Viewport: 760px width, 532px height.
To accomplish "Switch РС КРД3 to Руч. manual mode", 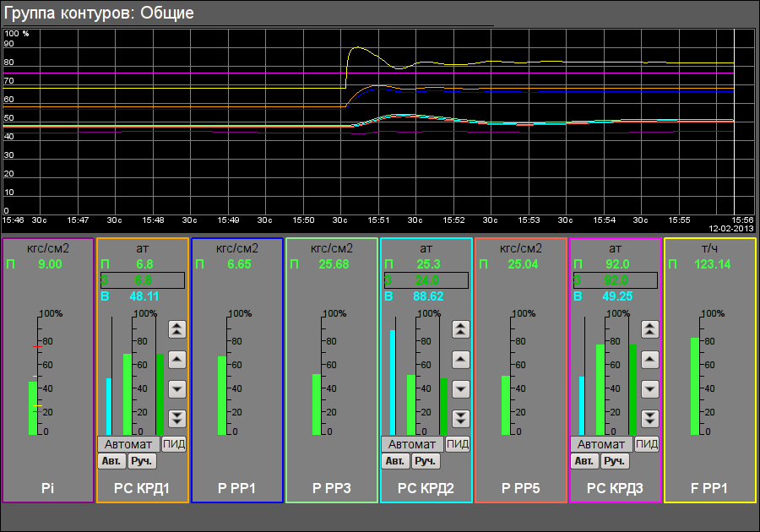I will 615,461.
